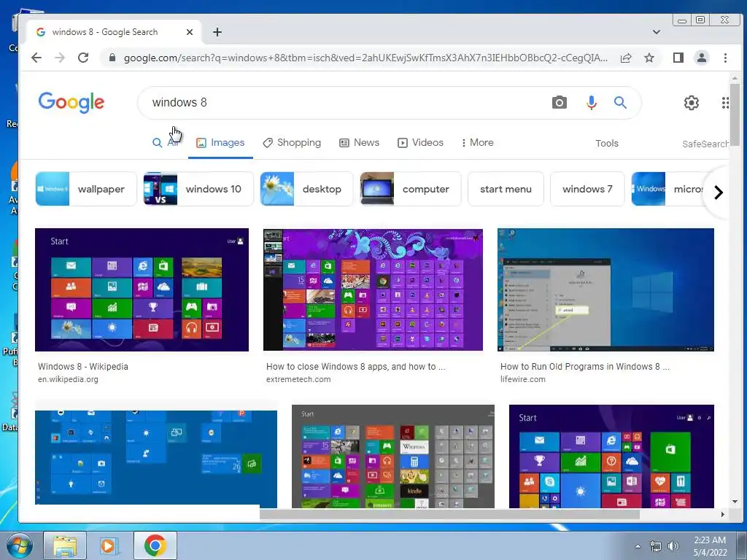
Task: Open the Windows 8 - Wikipedia image result
Action: 142,290
